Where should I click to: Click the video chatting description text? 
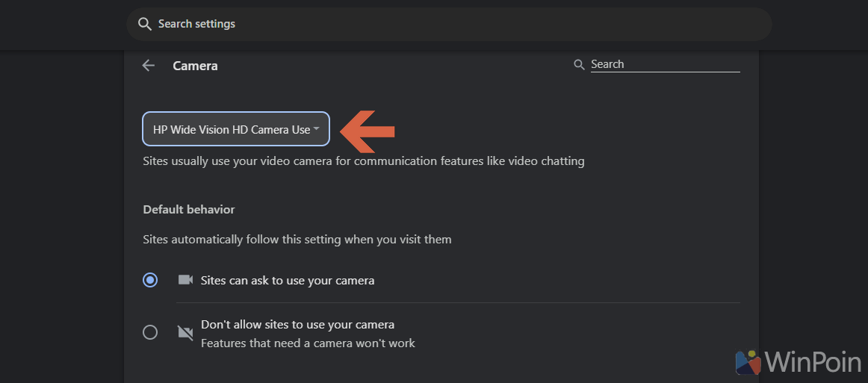point(364,161)
